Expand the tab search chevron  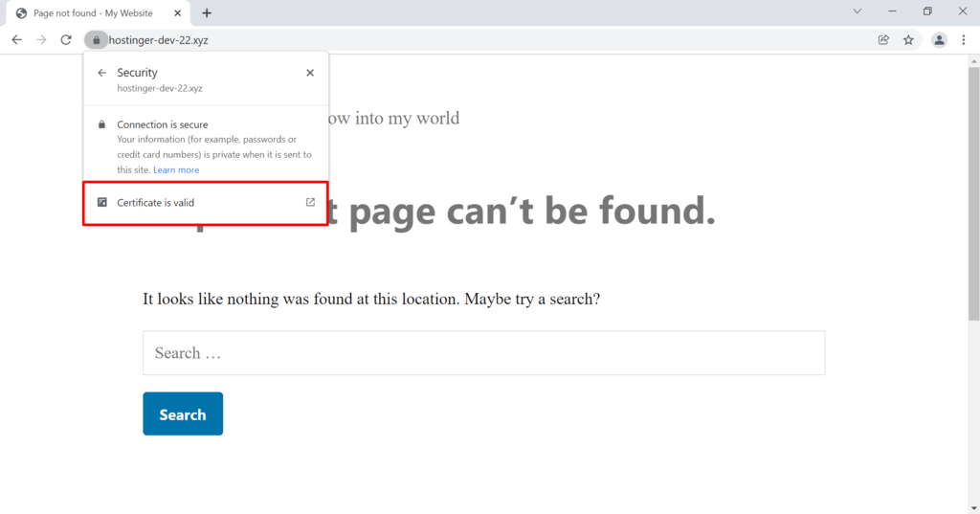coord(857,11)
